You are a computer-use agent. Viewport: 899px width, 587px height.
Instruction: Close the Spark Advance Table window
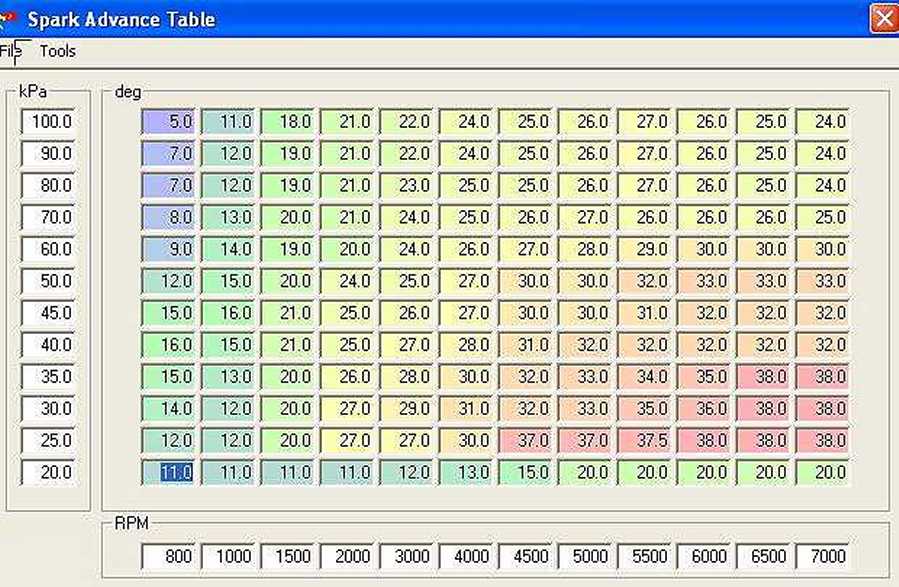click(882, 18)
